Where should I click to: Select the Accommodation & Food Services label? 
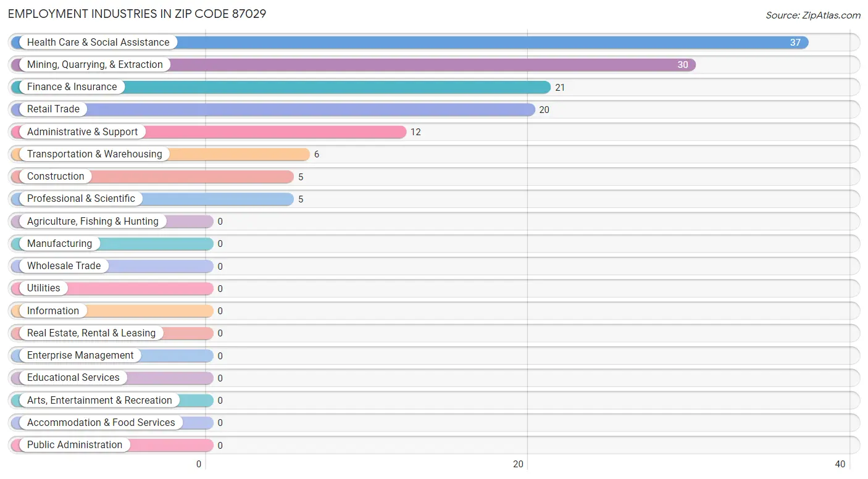pos(101,423)
